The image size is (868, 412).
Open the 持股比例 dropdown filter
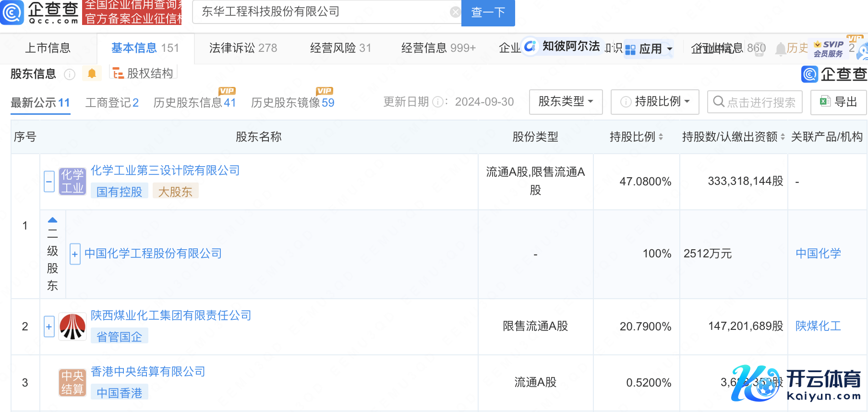coord(655,102)
